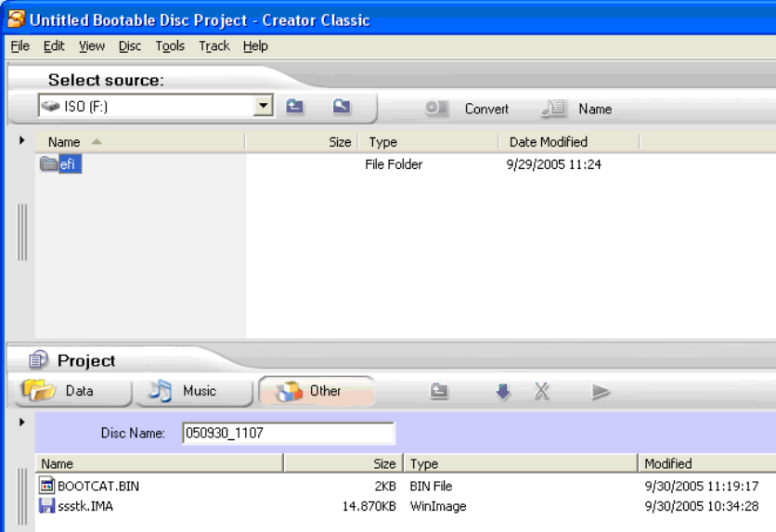Select the ssstk.IMA file
The image size is (776, 532).
click(x=85, y=506)
